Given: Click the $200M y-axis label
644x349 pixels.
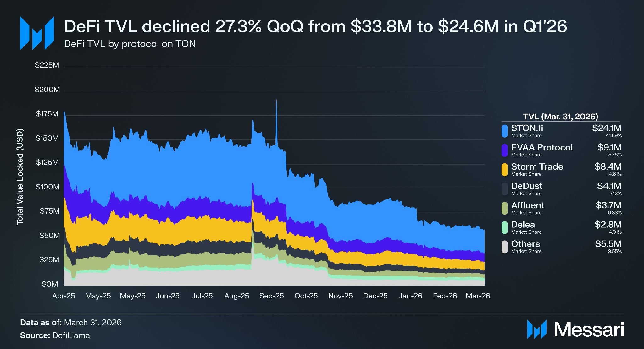Looking at the screenshot, I should pyautogui.click(x=47, y=90).
